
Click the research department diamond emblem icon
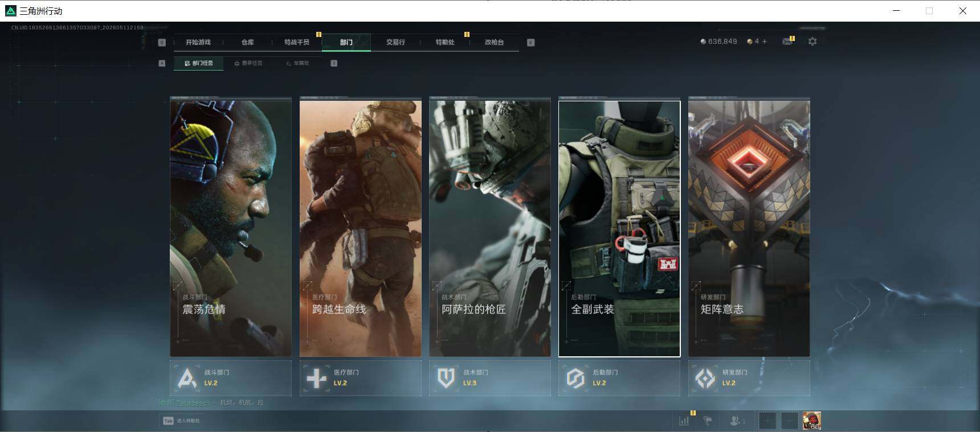pos(705,378)
